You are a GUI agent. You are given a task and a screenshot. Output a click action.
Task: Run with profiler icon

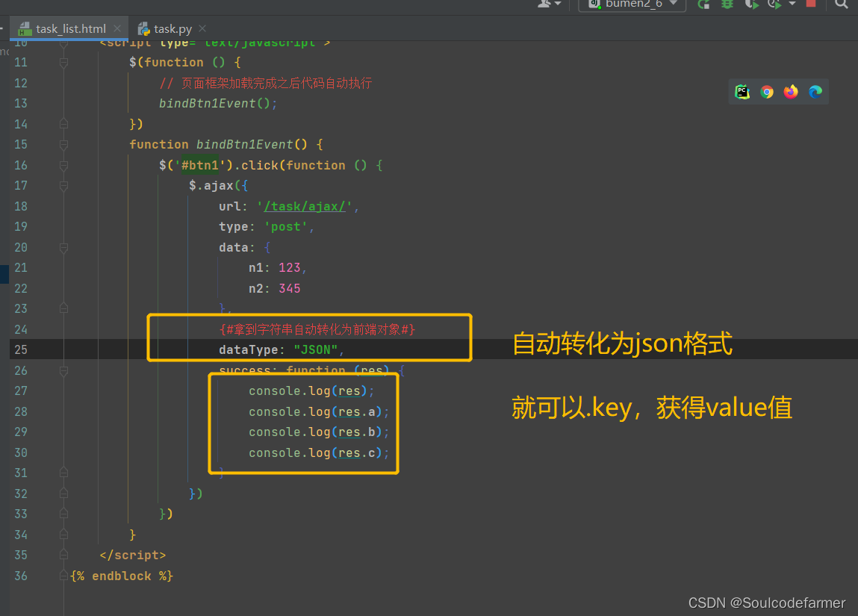pos(774,4)
